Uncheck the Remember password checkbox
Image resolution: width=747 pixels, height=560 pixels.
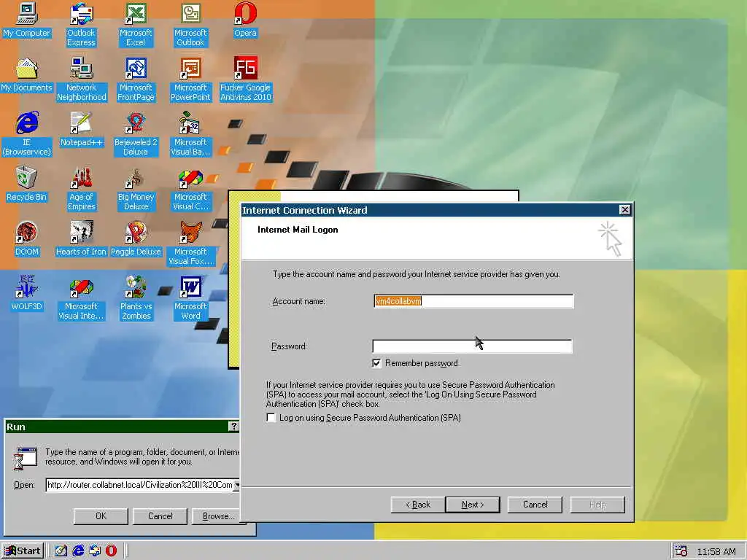376,363
